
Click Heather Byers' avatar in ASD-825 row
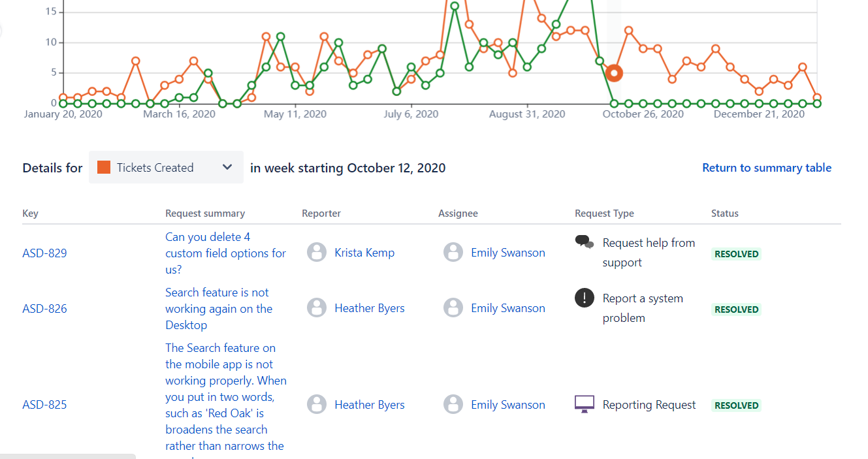coord(317,405)
